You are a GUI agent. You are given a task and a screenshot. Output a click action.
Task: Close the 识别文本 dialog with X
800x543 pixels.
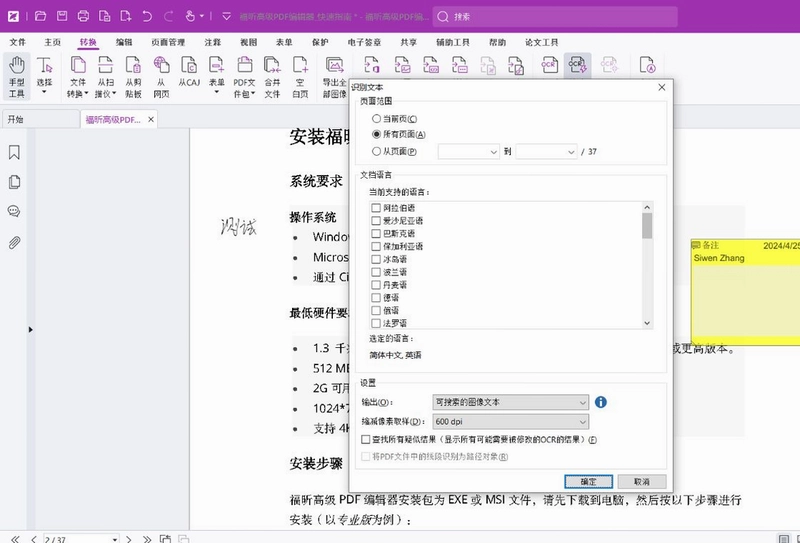tap(662, 87)
